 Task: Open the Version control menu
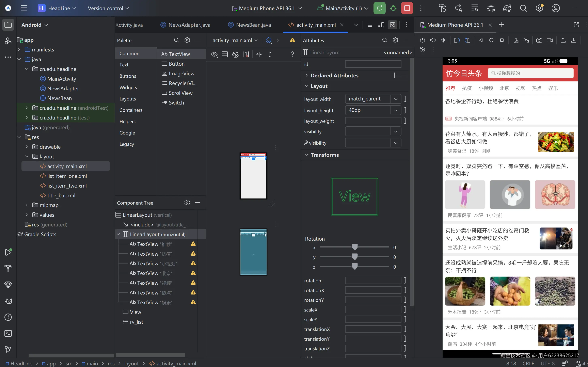point(108,8)
